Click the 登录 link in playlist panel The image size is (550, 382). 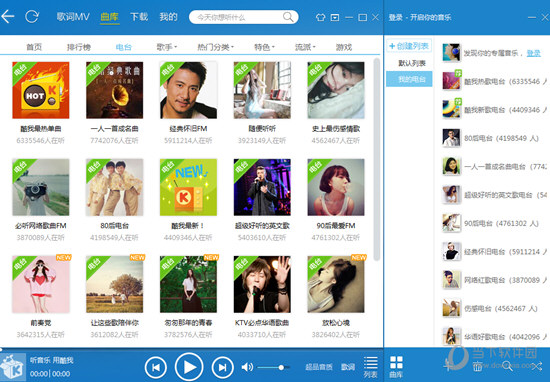click(x=534, y=53)
